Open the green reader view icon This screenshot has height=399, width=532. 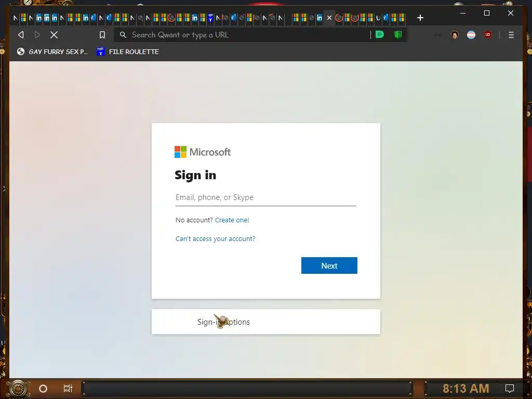coord(380,34)
